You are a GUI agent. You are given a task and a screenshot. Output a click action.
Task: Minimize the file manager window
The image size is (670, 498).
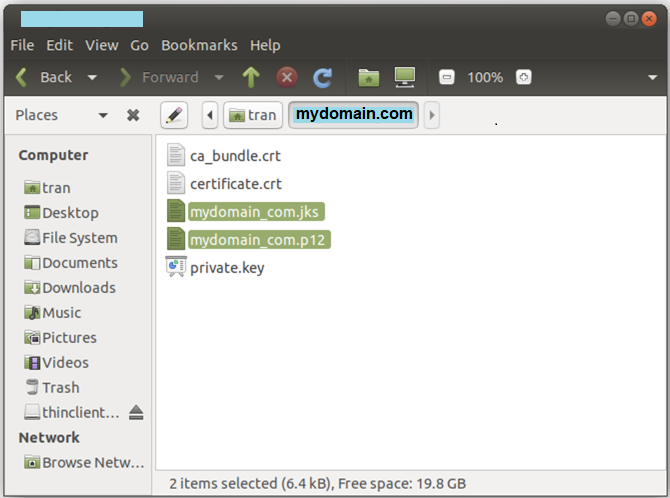(613, 19)
